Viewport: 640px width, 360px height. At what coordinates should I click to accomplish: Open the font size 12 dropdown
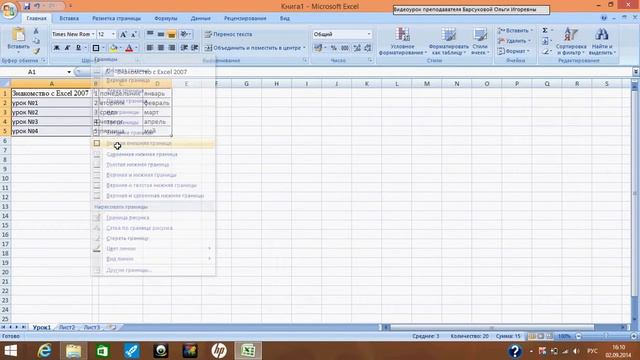click(x=113, y=34)
